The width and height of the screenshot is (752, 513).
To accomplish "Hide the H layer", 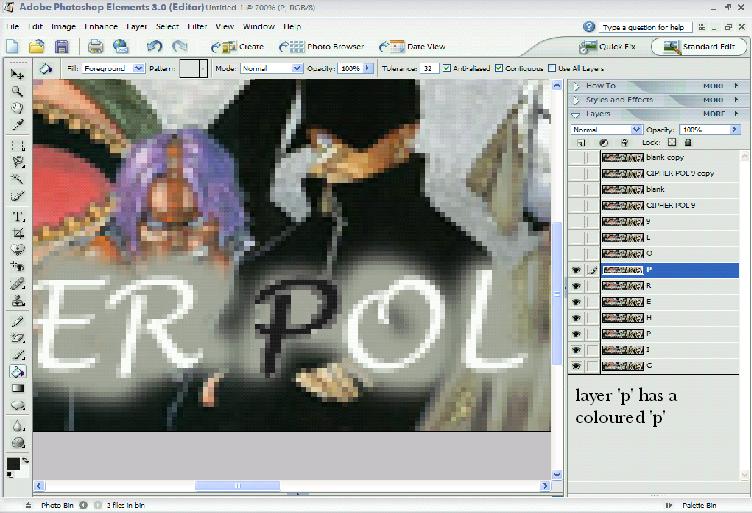I will (x=576, y=318).
